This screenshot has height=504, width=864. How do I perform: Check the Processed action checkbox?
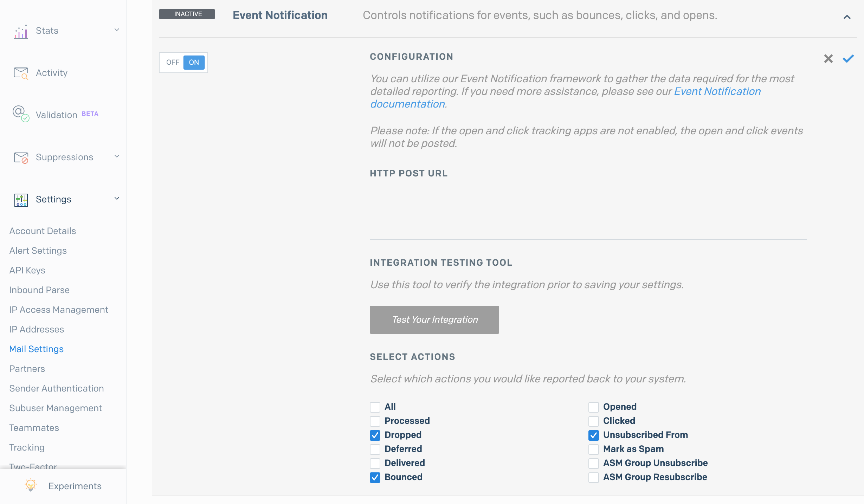point(375,421)
